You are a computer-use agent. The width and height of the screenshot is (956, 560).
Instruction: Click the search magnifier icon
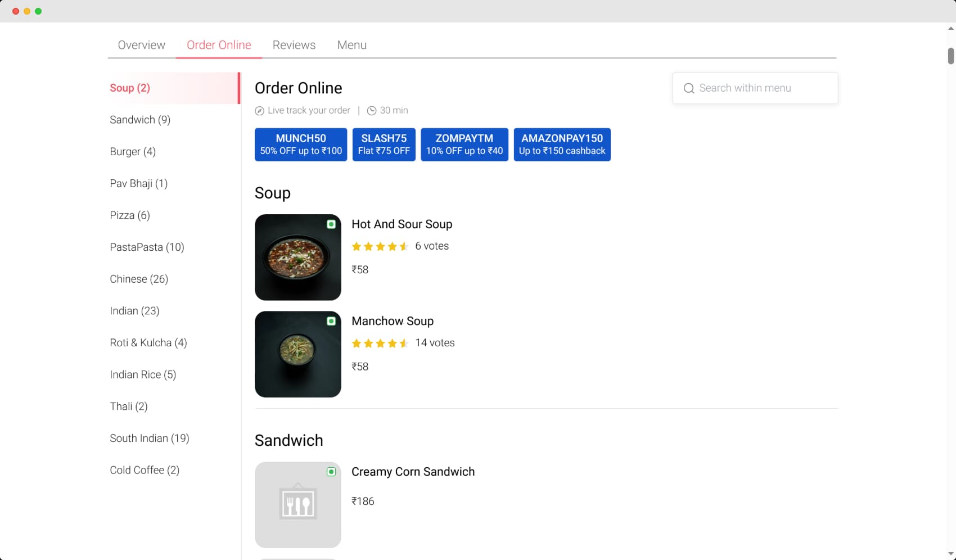(x=688, y=88)
